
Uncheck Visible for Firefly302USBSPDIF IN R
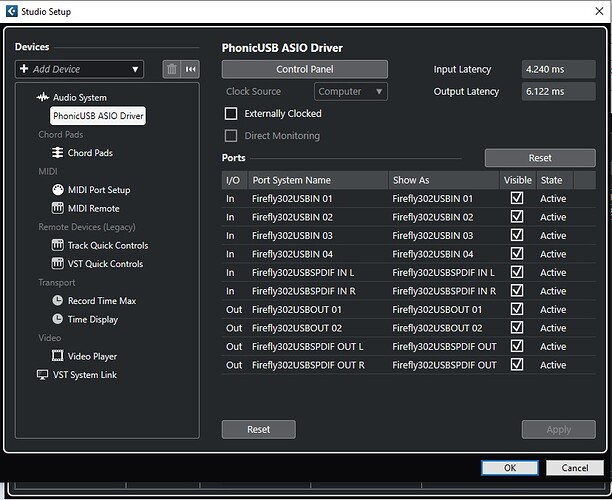point(517,290)
